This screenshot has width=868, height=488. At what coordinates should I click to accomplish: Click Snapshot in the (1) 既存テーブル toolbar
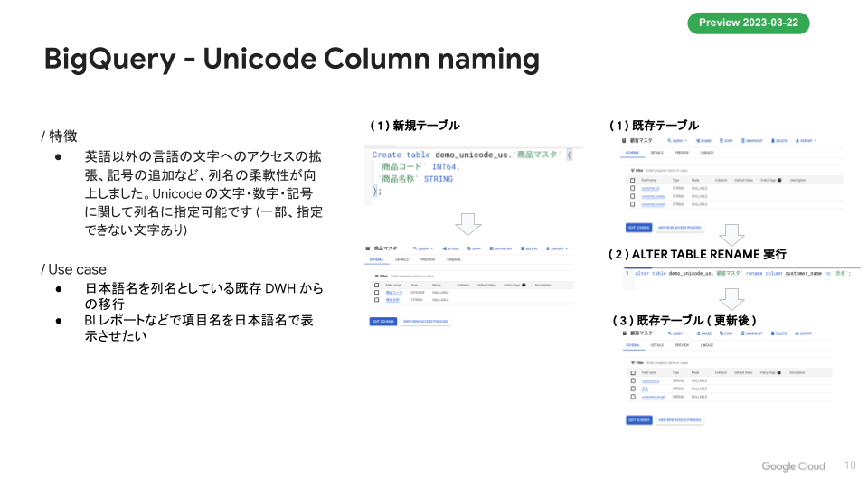pyautogui.click(x=751, y=141)
